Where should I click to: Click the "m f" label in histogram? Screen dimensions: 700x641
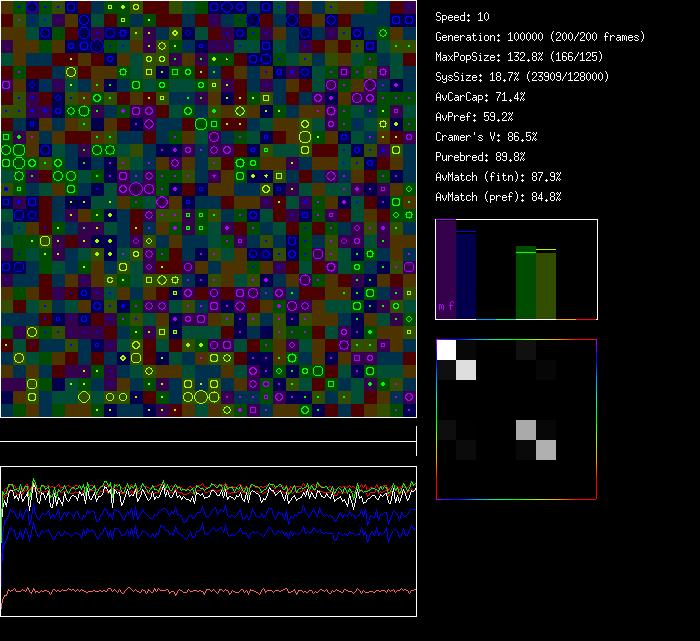coord(446,306)
